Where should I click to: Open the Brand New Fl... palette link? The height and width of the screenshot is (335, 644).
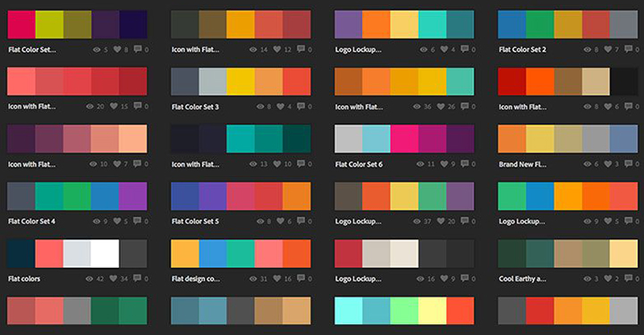pyautogui.click(x=522, y=164)
